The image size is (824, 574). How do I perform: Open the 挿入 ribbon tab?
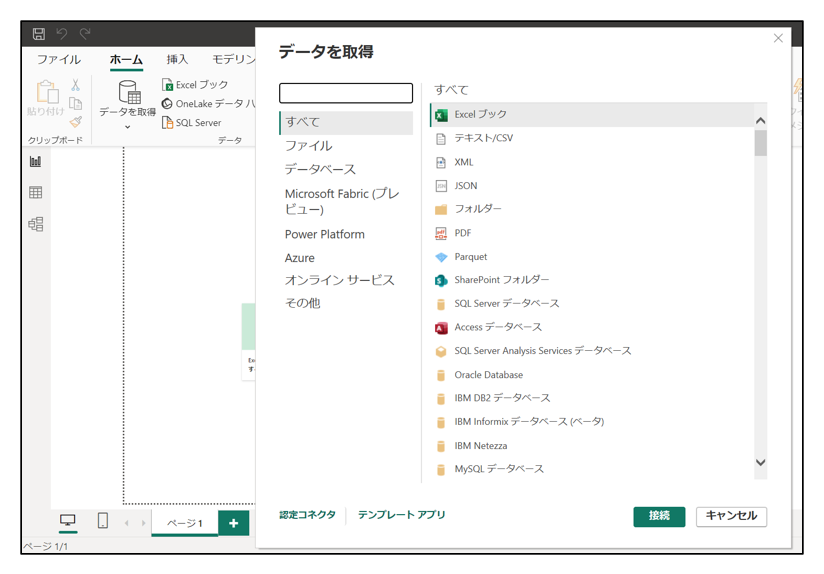tap(177, 59)
